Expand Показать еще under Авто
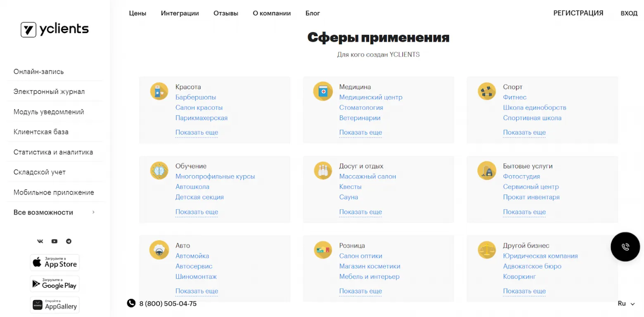Viewport: 644px width, 317px height. click(x=197, y=291)
